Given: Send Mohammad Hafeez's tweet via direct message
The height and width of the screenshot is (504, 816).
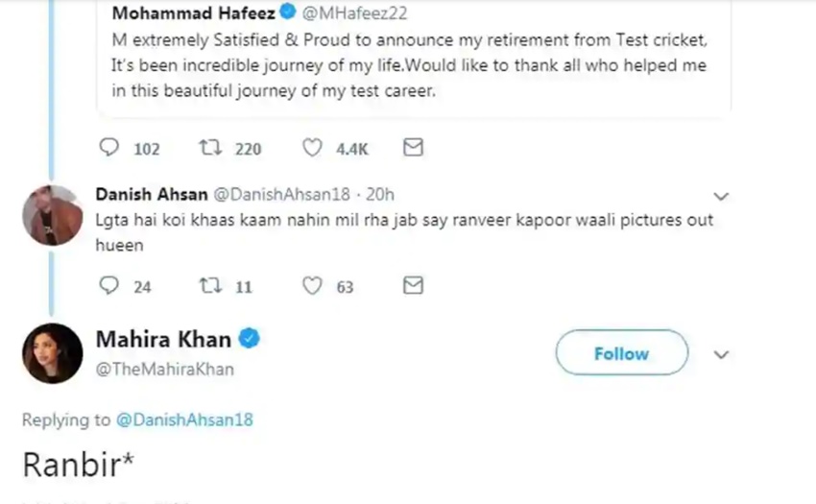Looking at the screenshot, I should (x=413, y=148).
